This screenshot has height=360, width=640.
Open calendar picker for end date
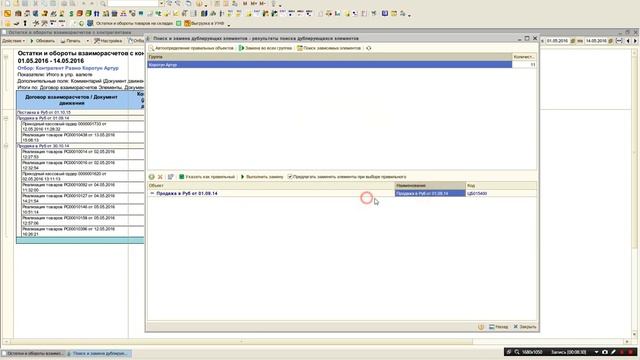click(x=611, y=41)
